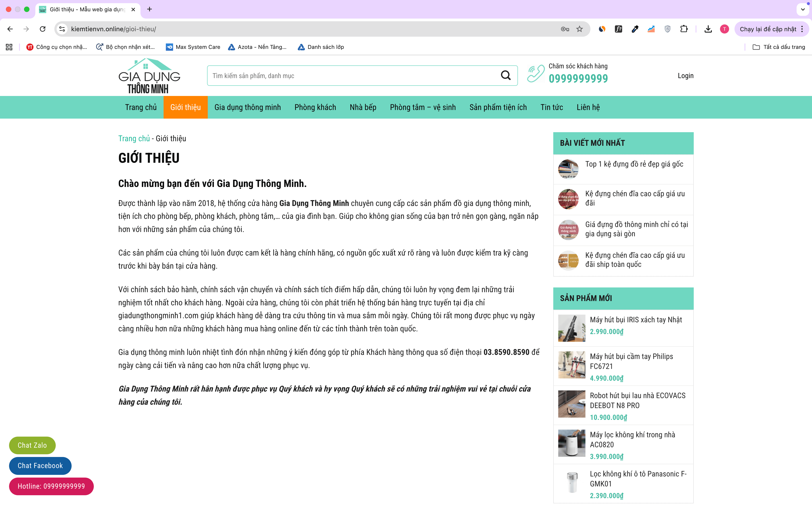Image resolution: width=812 pixels, height=507 pixels.
Task: Click the password key icon
Action: click(x=565, y=29)
